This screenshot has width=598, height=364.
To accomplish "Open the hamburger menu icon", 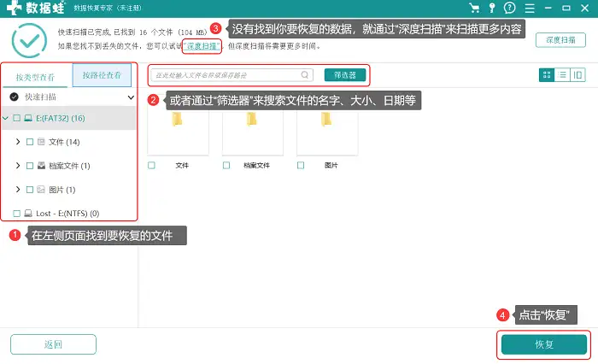I will click(x=530, y=9).
